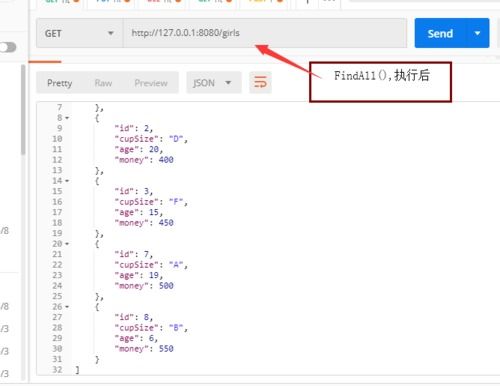Click the "money": 550 value
The image size is (500, 386).
click(x=166, y=349)
